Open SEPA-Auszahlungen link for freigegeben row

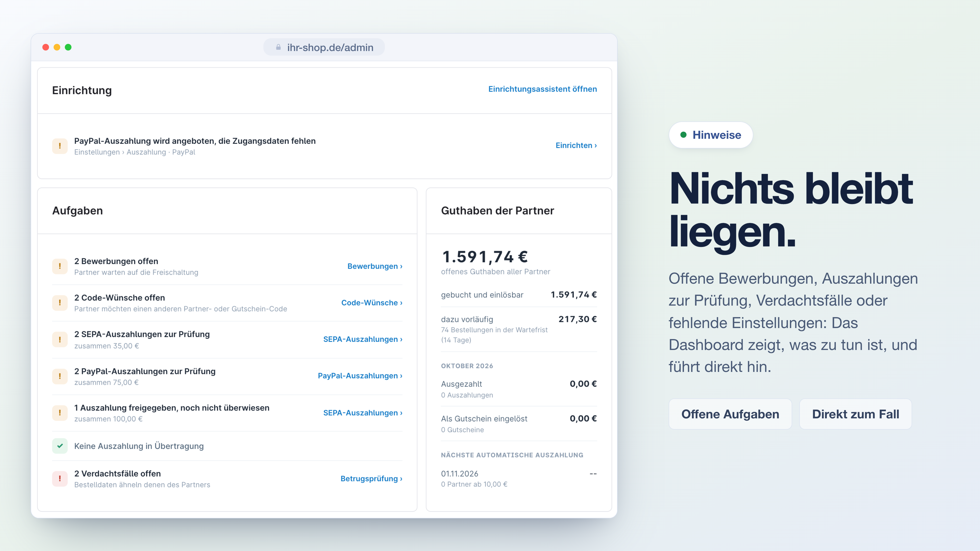363,412
